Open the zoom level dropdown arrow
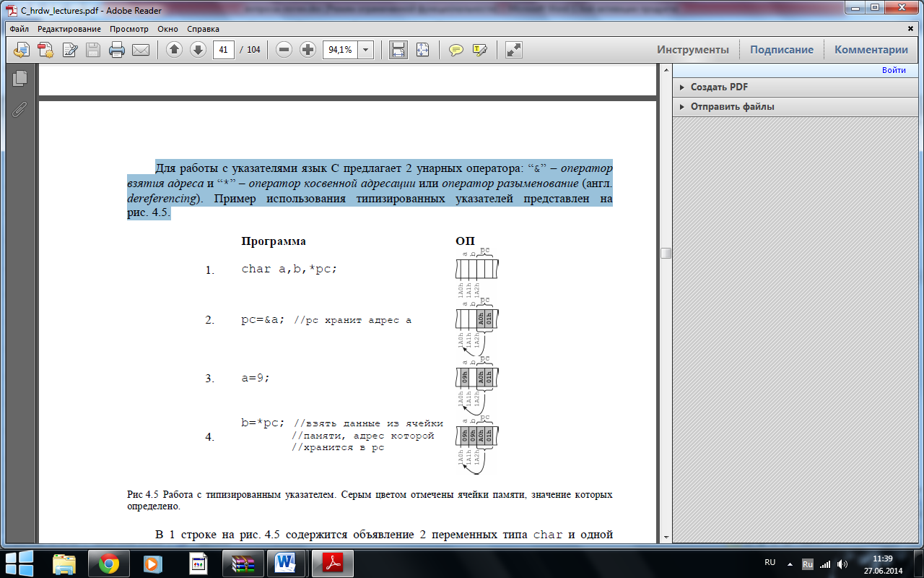924x578 pixels. tap(365, 50)
